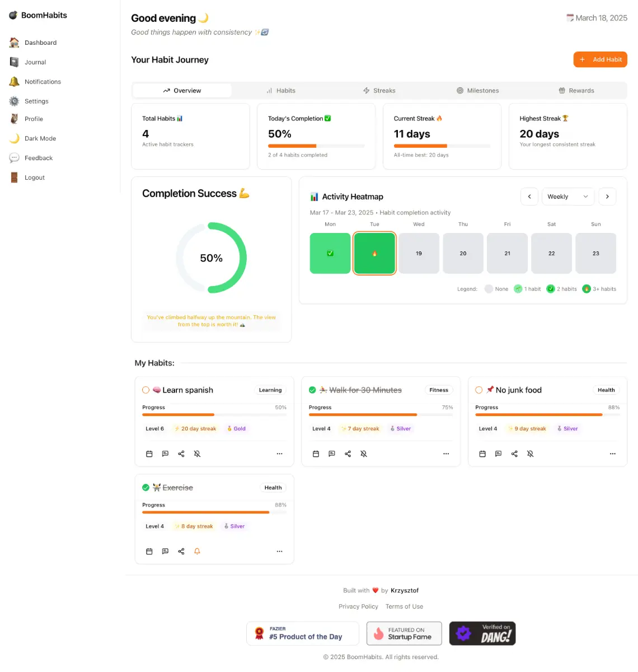The height and width of the screenshot is (672, 638).
Task: Uncheck the Walk for 30 Minutes habit
Action: tap(312, 390)
